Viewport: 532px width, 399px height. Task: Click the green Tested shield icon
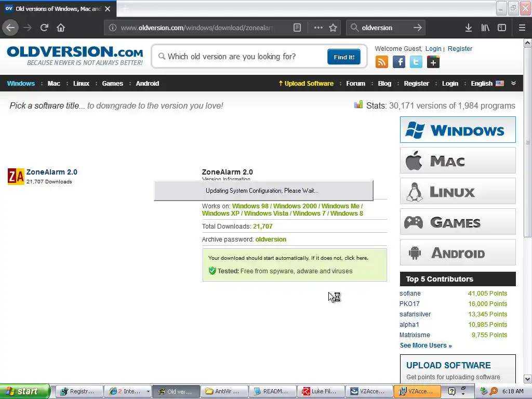point(212,271)
